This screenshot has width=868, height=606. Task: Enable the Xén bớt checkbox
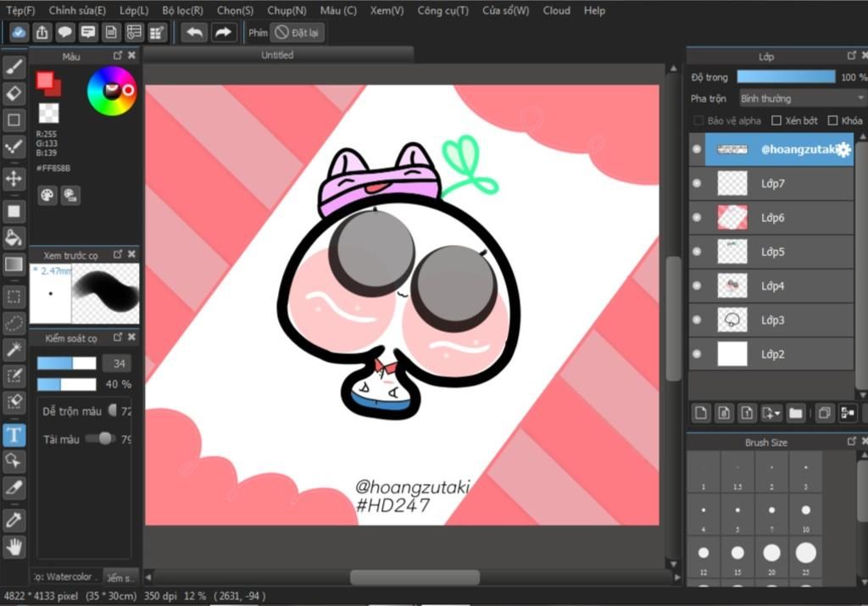pos(776,120)
